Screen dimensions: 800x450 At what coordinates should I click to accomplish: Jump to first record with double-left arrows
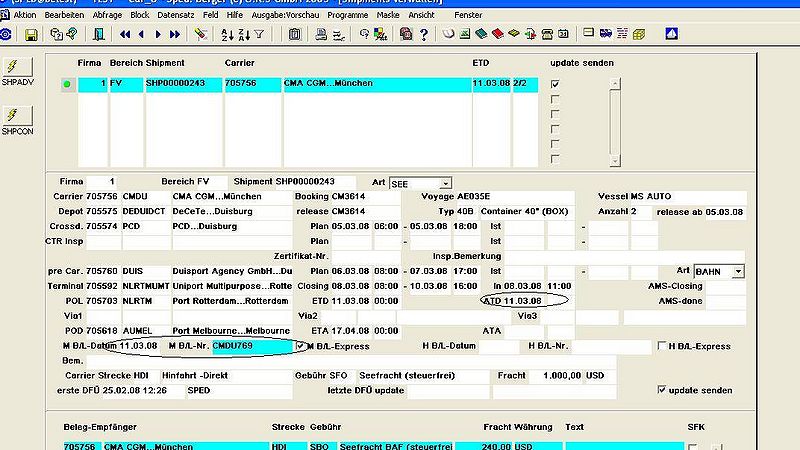(125, 35)
